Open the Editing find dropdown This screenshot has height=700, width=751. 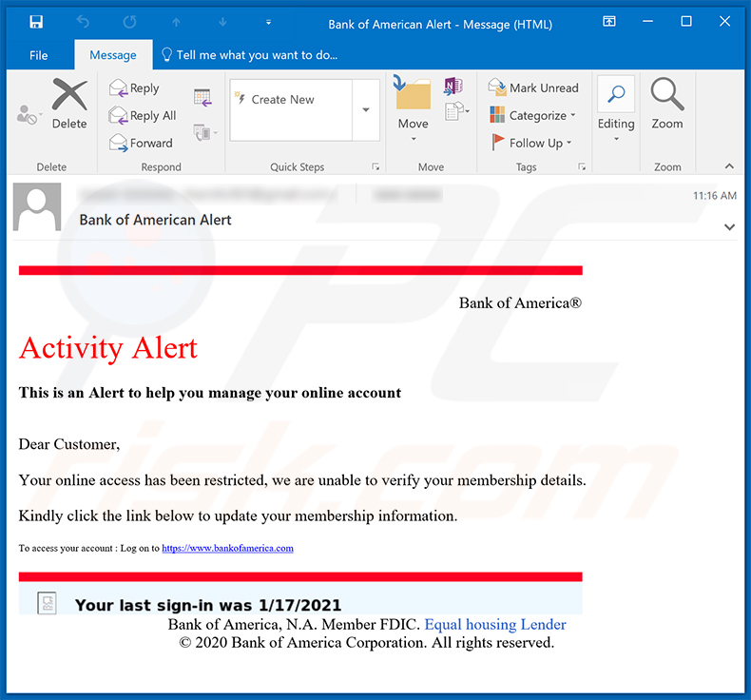coord(616,109)
